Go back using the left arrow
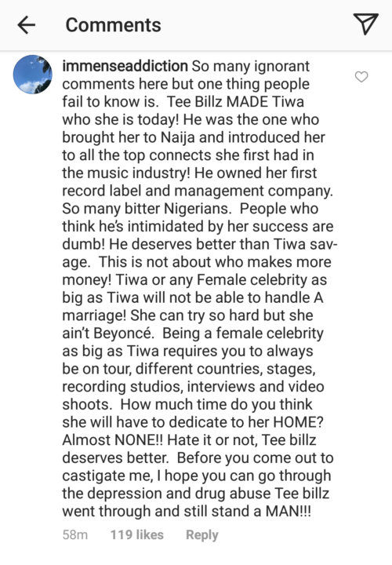 click(27, 25)
